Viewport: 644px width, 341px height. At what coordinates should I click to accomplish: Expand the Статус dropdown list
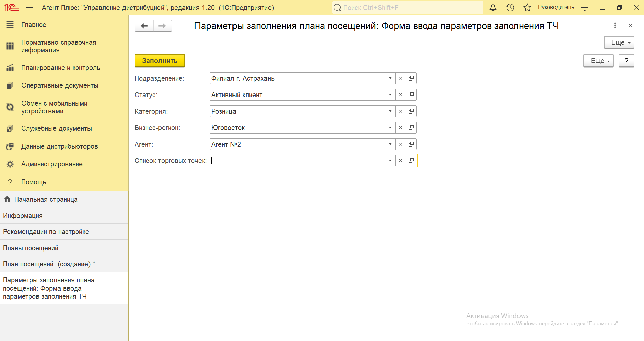pyautogui.click(x=390, y=95)
